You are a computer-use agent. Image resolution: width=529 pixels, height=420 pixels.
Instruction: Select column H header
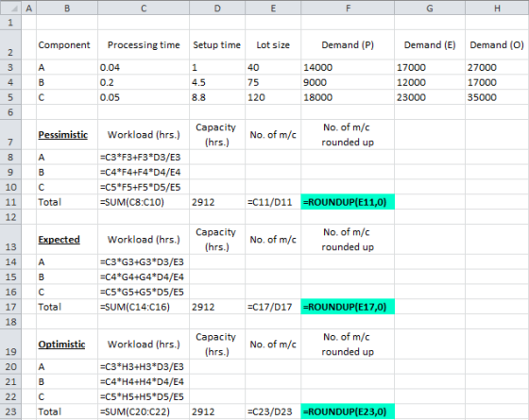497,8
